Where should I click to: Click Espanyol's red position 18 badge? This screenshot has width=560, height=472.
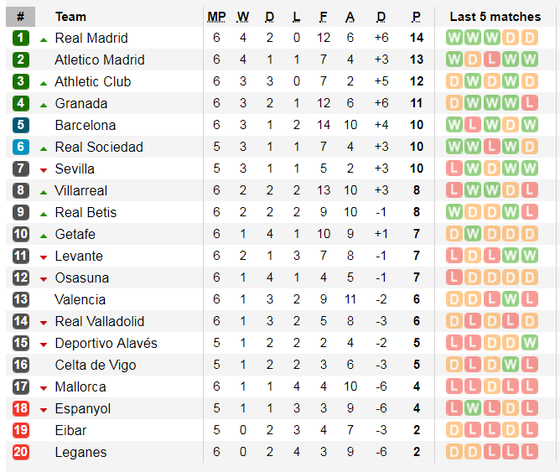coord(21,408)
